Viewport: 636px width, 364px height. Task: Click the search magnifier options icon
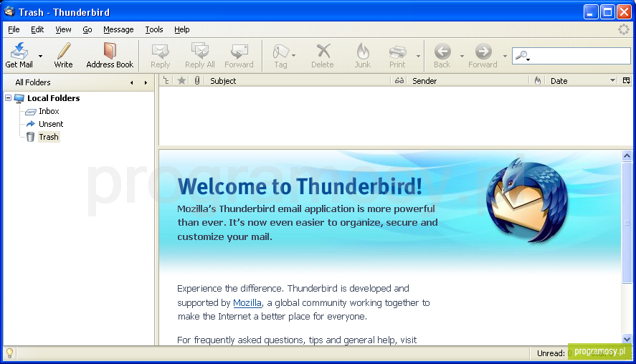(x=523, y=56)
